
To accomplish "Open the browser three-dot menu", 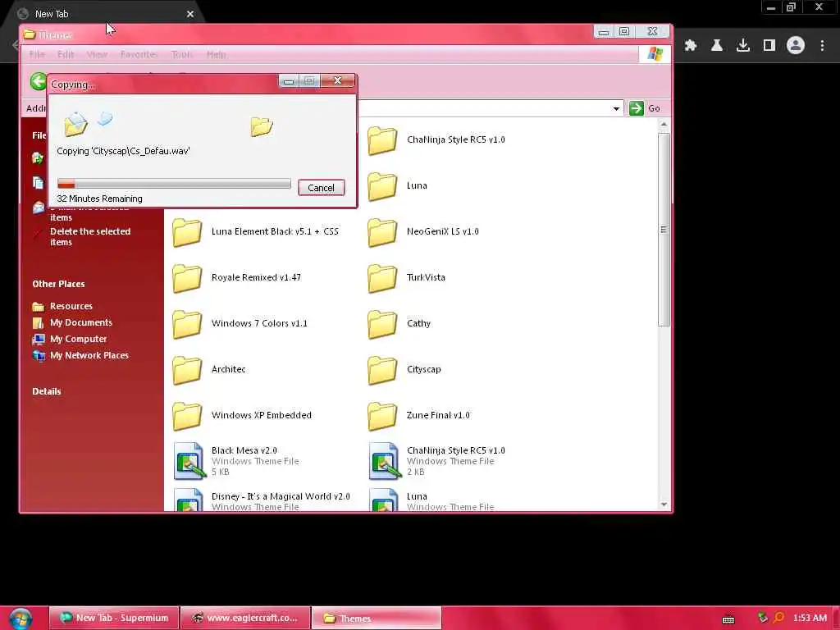I will click(822, 46).
